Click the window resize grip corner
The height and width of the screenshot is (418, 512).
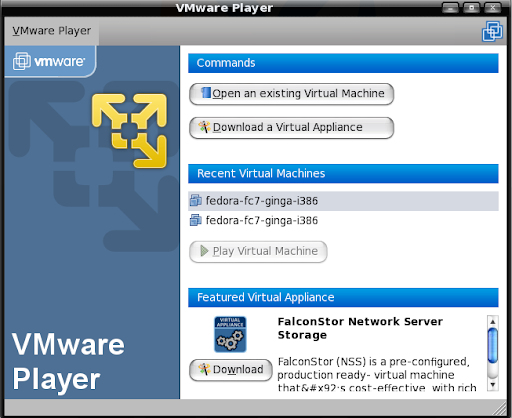point(500,408)
